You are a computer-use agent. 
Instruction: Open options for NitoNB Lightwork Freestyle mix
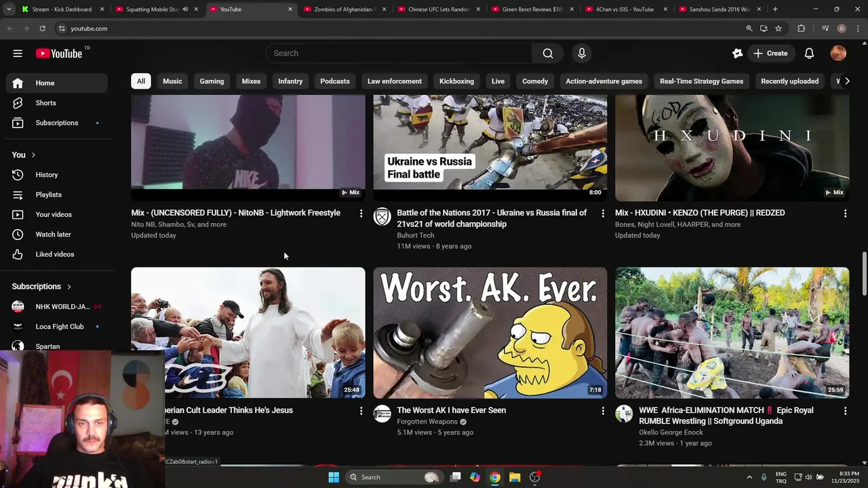tap(361, 213)
